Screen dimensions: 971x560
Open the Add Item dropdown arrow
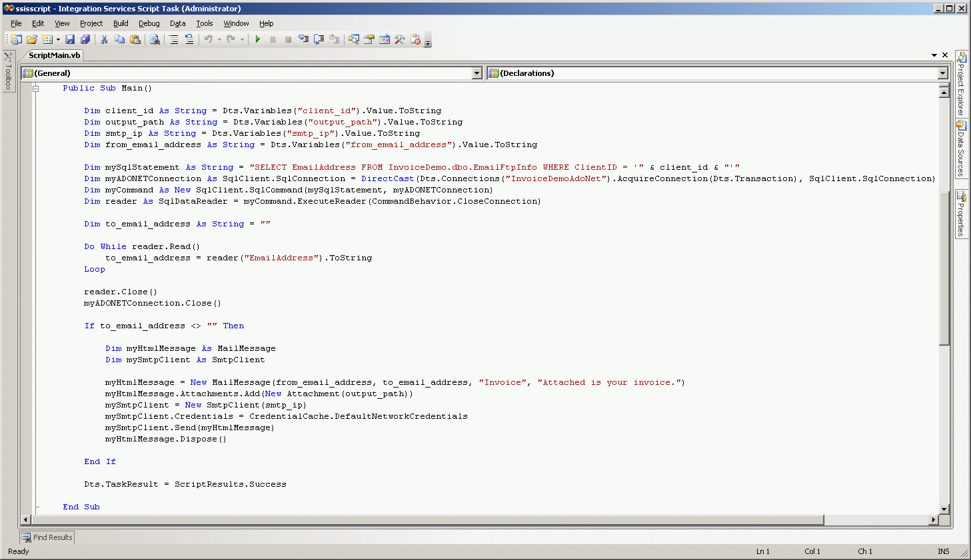[x=58, y=40]
